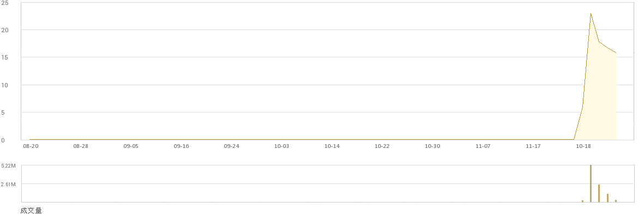Click the 11-07 date label

click(x=482, y=146)
